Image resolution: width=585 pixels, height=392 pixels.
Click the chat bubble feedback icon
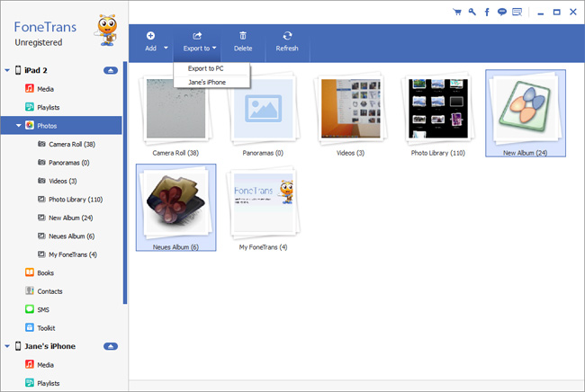coord(502,13)
